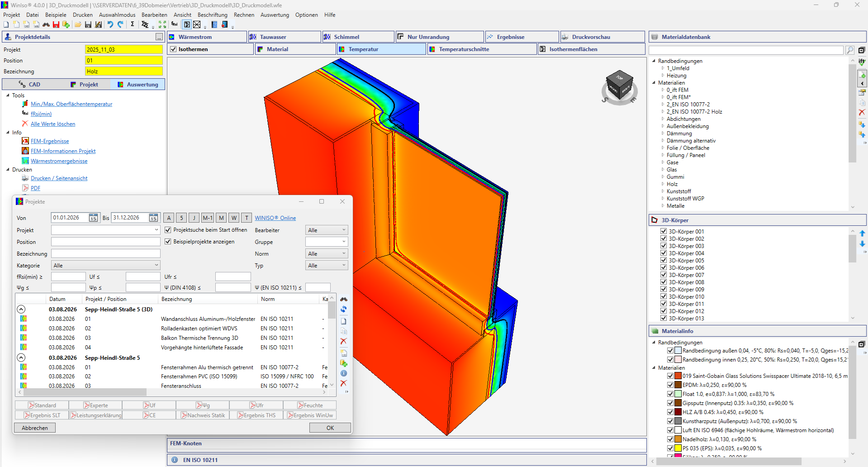The image size is (868, 467).
Task: Click the 3D orientation cube widget
Action: coord(619,86)
